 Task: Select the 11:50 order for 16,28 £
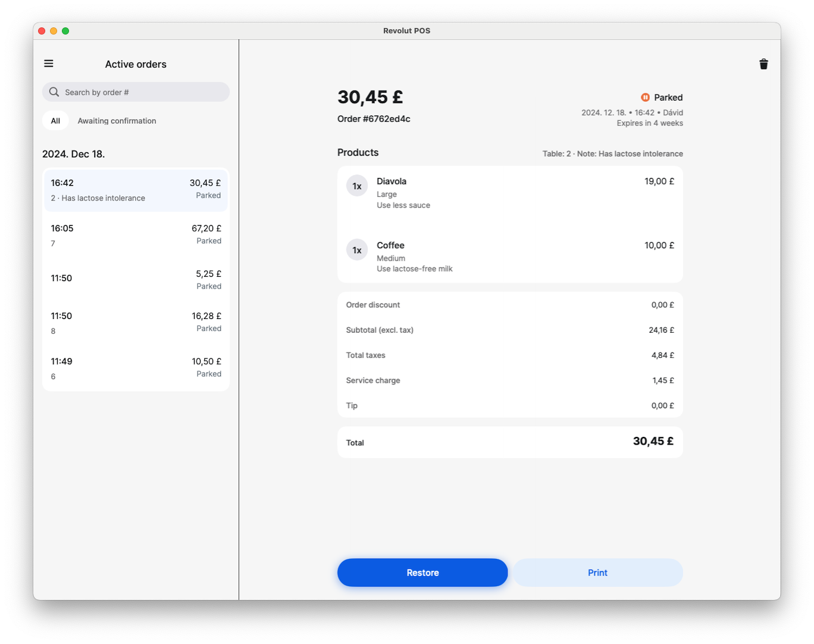(x=136, y=323)
